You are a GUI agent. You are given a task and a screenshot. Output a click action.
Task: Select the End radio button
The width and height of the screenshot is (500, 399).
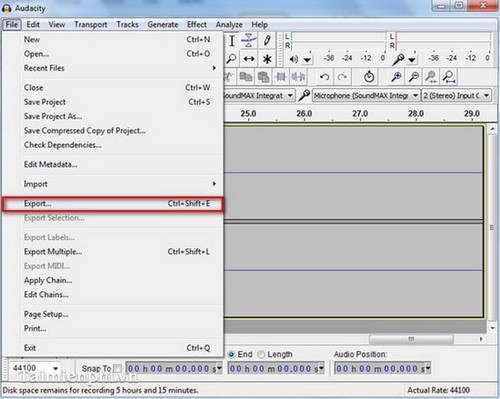click(231, 354)
